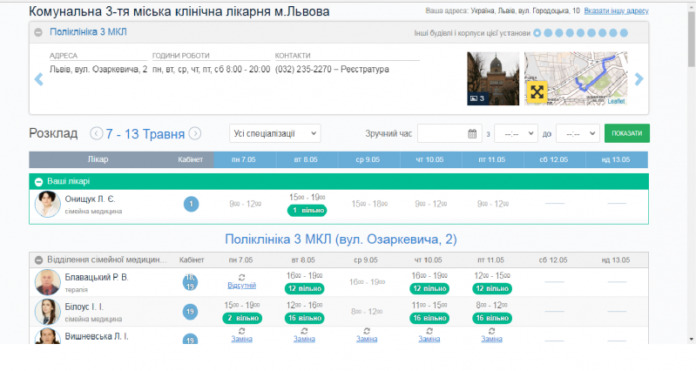
Task: Select last building dot indicator
Action: [x=624, y=33]
